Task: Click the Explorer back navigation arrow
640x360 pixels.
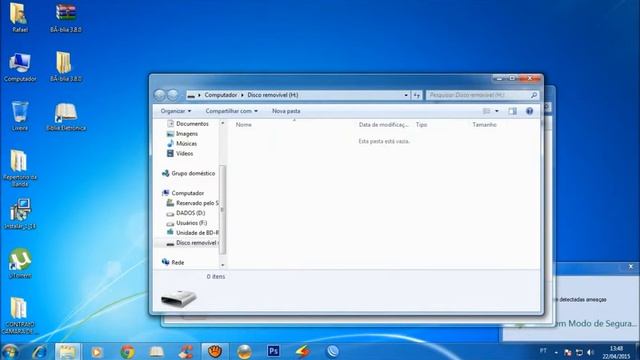Action: coord(160,95)
